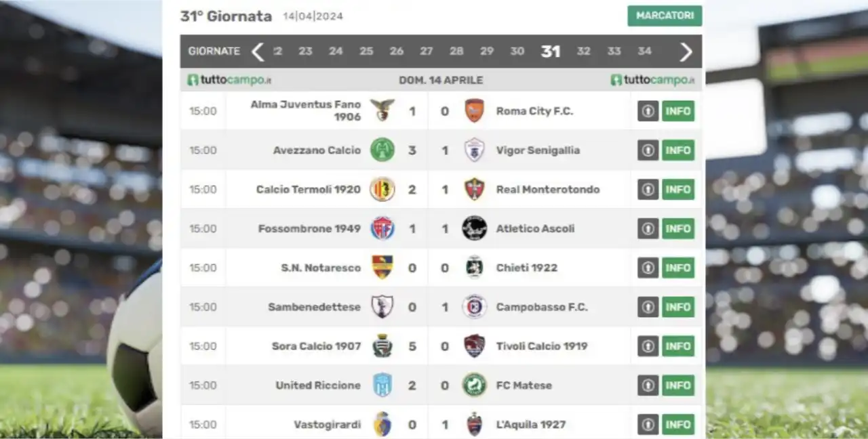Click the FC Matese green logo
Screen dimensions: 868x439
[x=474, y=385]
